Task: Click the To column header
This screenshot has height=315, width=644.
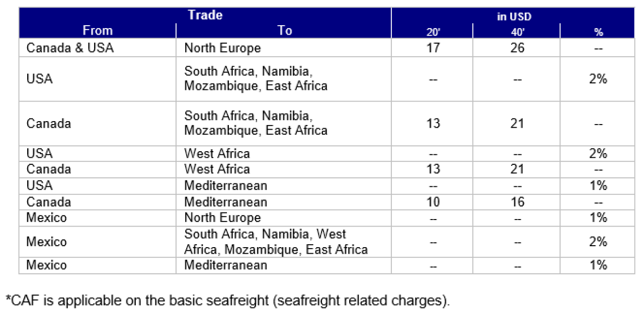Action: click(284, 31)
